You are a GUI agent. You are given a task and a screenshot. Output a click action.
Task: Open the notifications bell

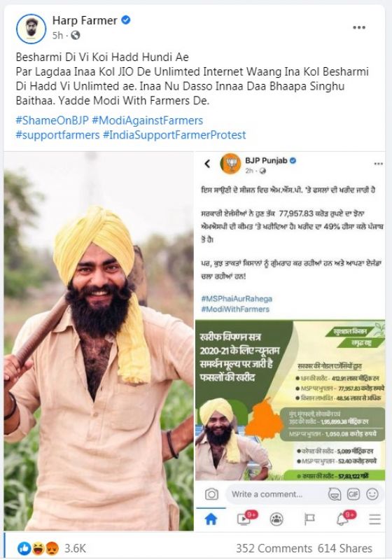pos(344,519)
